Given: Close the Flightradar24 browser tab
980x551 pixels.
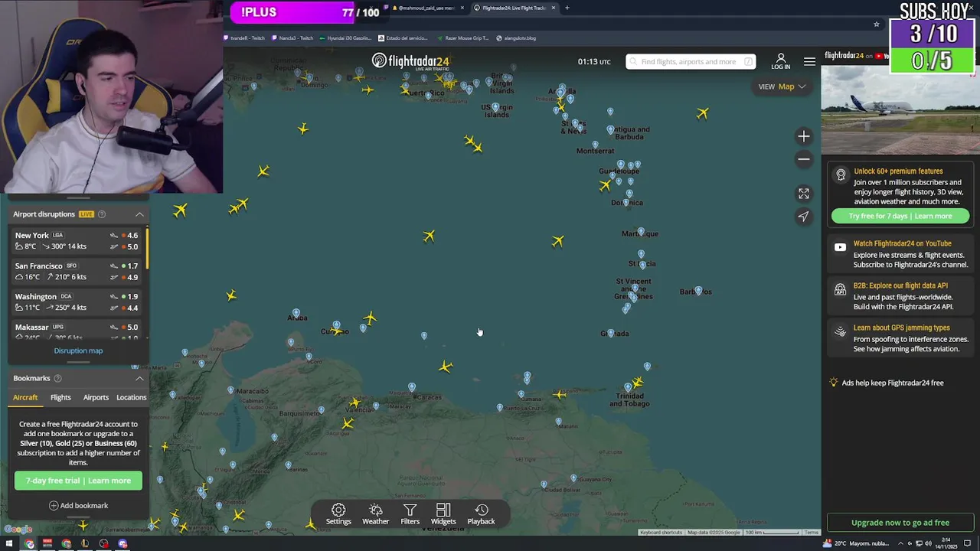Looking at the screenshot, I should pos(554,8).
